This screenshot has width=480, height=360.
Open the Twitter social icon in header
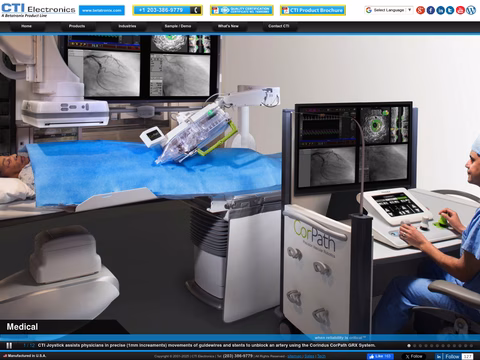[450, 10]
